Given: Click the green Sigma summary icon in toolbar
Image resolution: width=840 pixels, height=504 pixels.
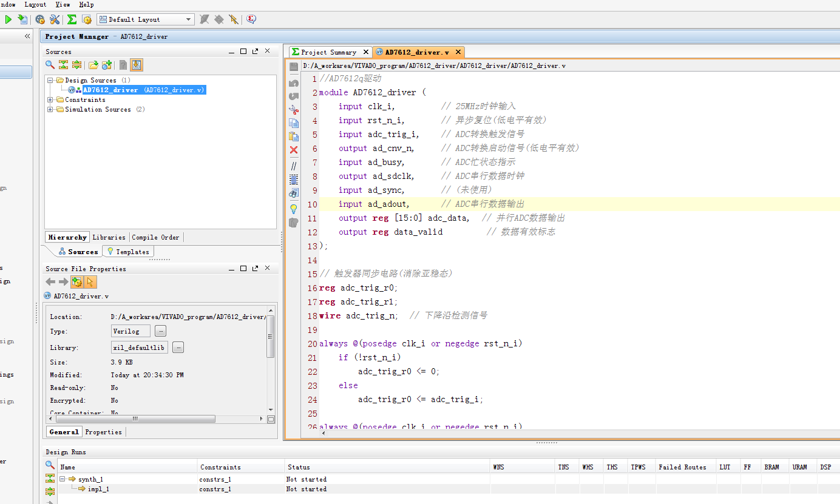Looking at the screenshot, I should coord(72,19).
